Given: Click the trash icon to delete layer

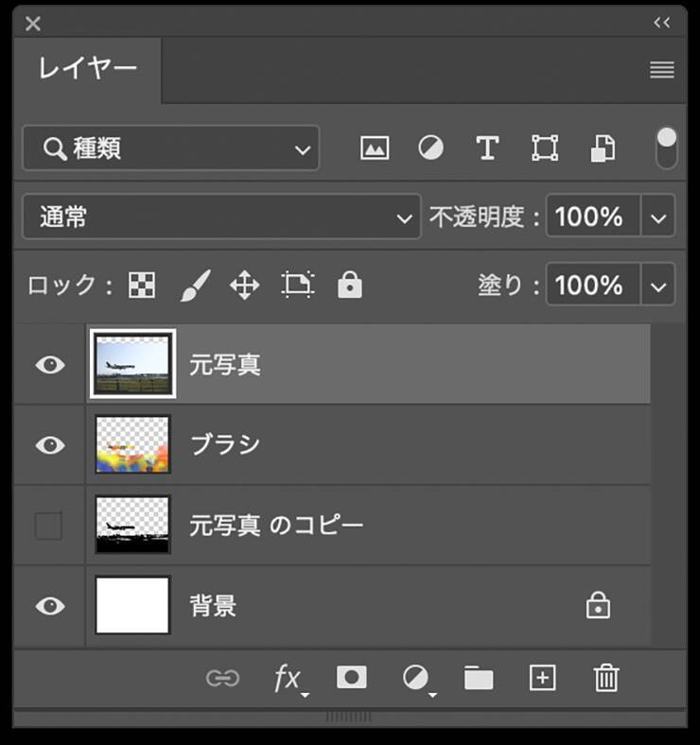Looking at the screenshot, I should tap(605, 677).
